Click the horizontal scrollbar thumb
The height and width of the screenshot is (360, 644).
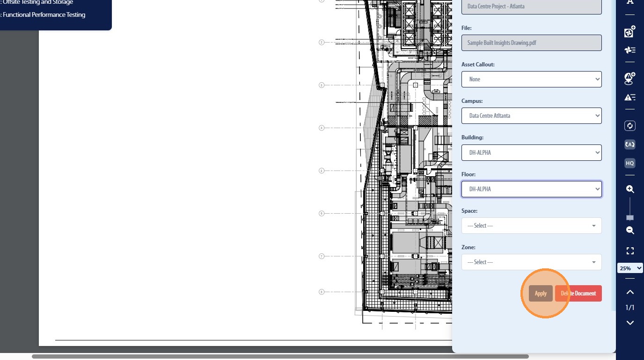pyautogui.click(x=280, y=356)
